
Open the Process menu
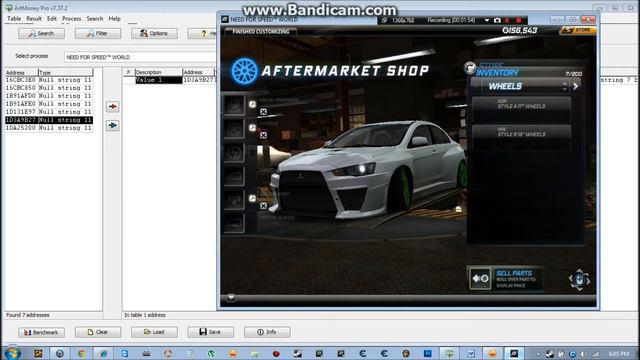(71, 19)
